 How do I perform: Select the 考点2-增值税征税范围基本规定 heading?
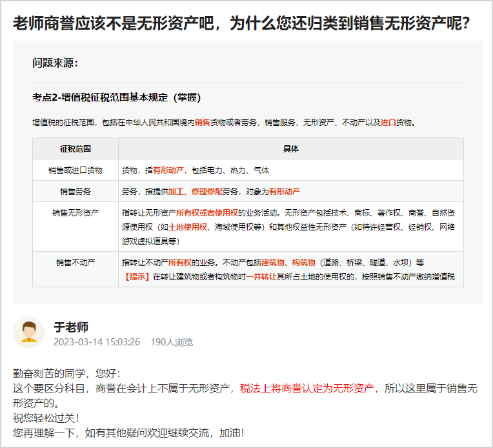[x=117, y=98]
